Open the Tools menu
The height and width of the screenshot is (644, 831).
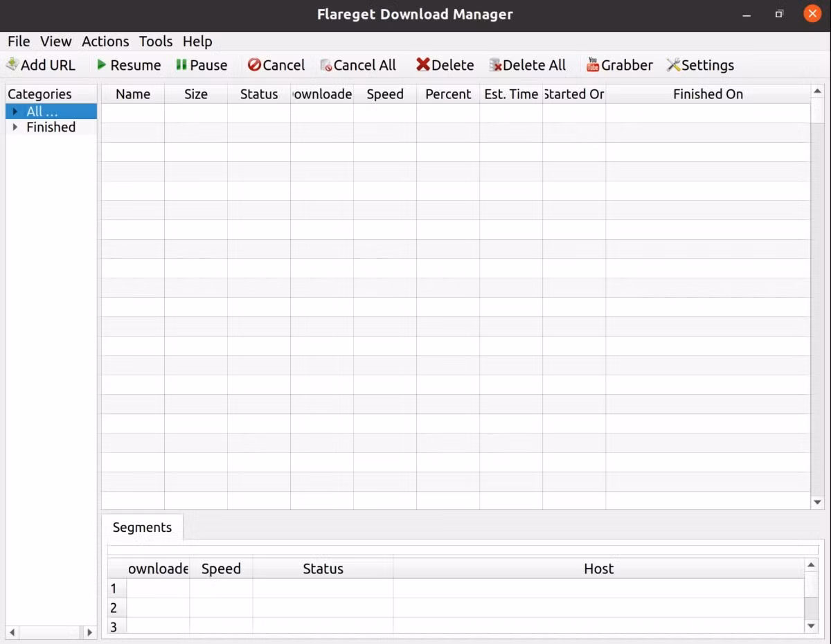pos(156,42)
